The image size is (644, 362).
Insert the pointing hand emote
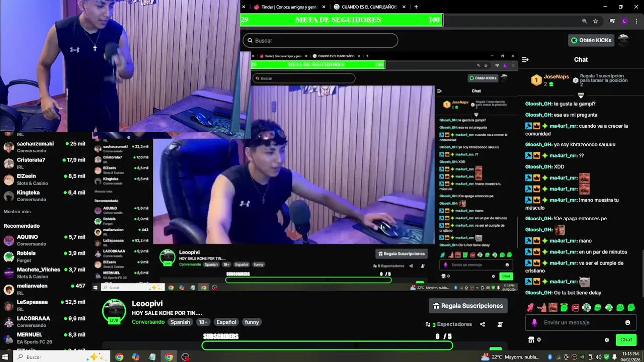point(541,307)
